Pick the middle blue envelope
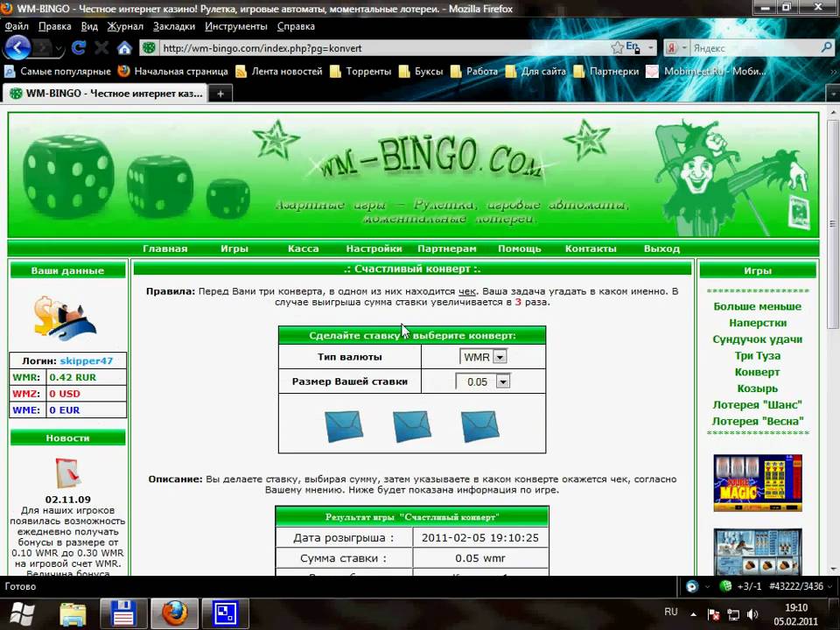Image resolution: width=840 pixels, height=630 pixels. click(x=411, y=426)
